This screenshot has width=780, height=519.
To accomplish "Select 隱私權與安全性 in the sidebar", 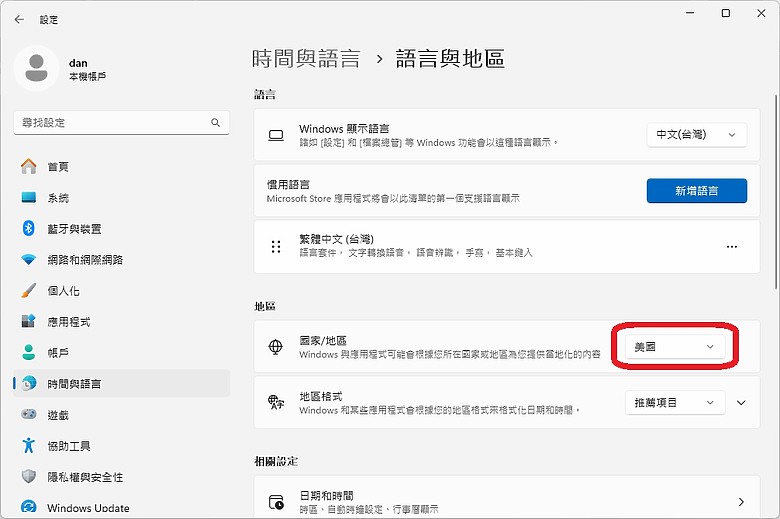I will click(x=121, y=477).
